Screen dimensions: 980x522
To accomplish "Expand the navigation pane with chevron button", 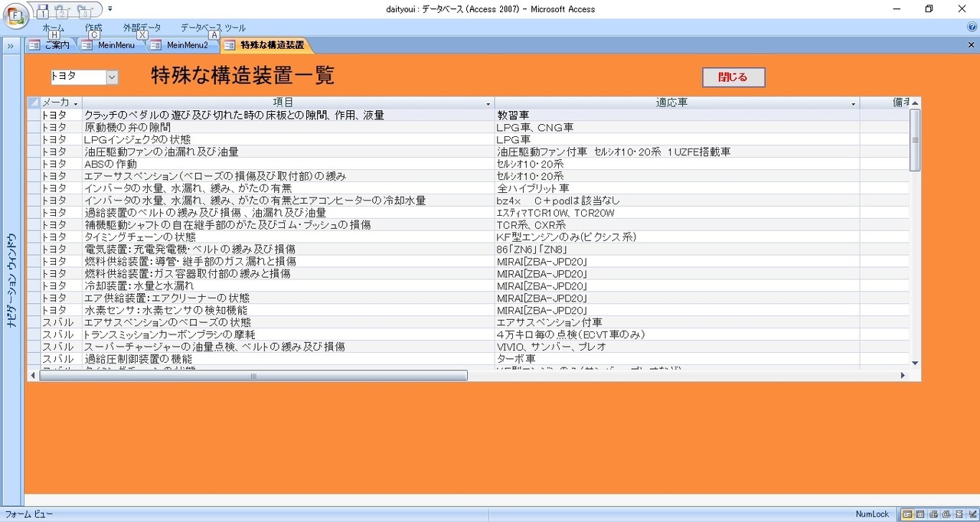I will pyautogui.click(x=11, y=46).
